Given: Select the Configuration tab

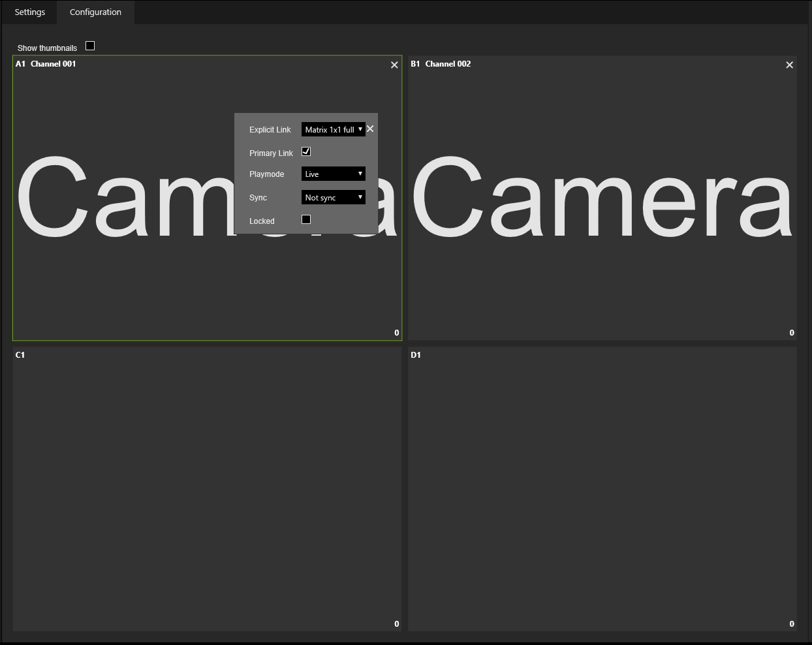Looking at the screenshot, I should (x=95, y=12).
